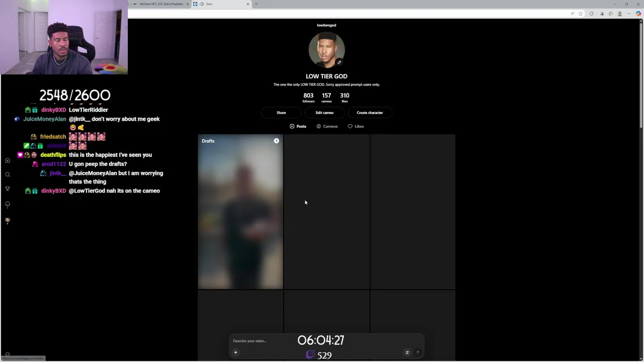The image size is (644, 362).
Task: Click the Create character button
Action: click(370, 113)
